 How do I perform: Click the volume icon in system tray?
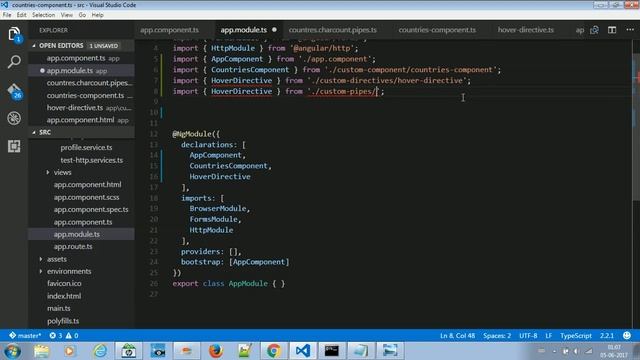point(576,351)
